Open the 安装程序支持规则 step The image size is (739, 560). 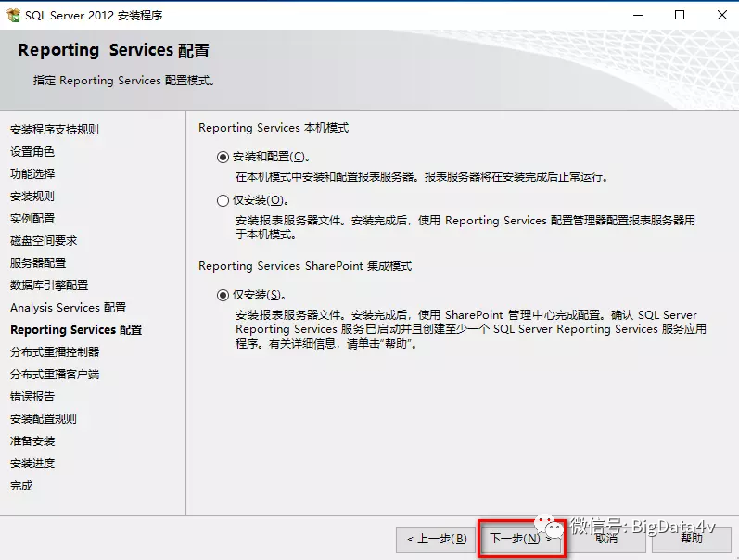(54, 130)
